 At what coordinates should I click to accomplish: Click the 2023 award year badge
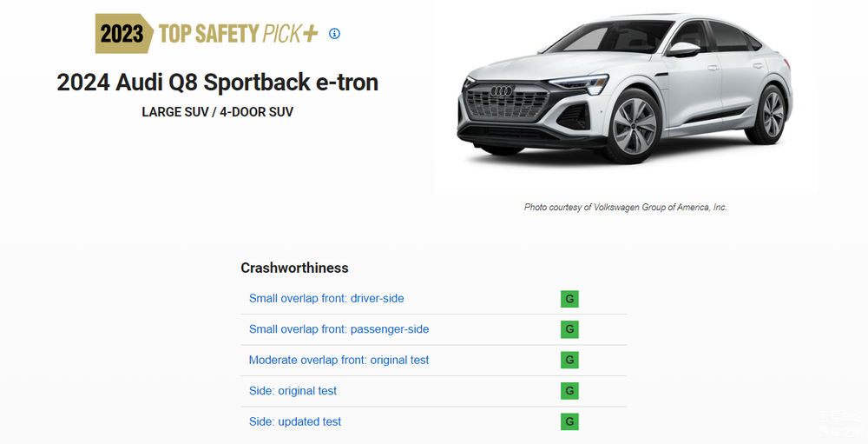pyautogui.click(x=122, y=35)
